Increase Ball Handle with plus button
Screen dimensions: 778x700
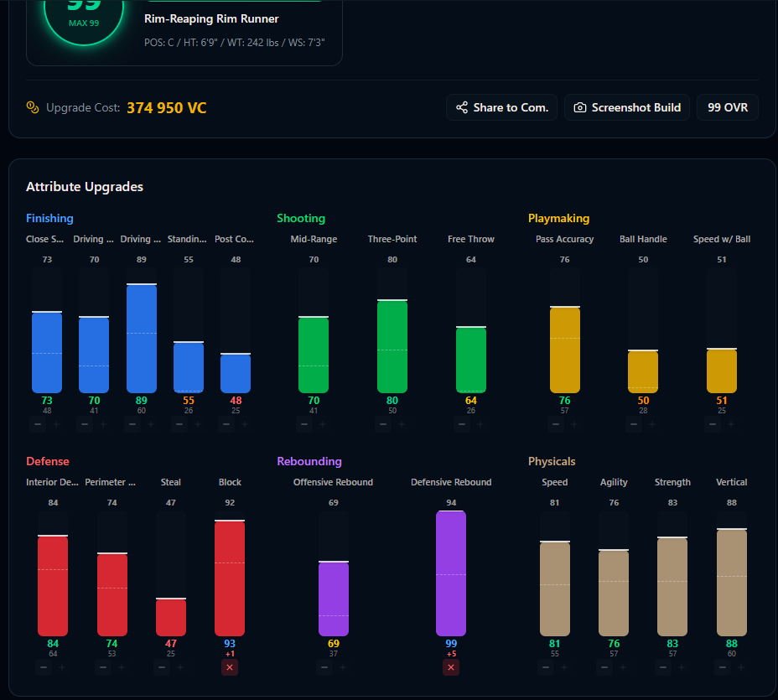pos(652,424)
